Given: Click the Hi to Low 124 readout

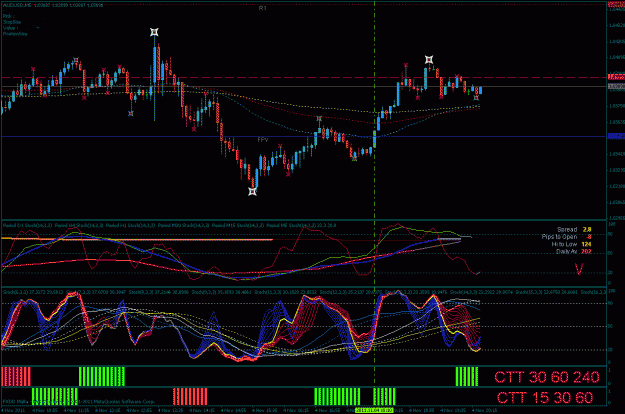Looking at the screenshot, I should [572, 244].
